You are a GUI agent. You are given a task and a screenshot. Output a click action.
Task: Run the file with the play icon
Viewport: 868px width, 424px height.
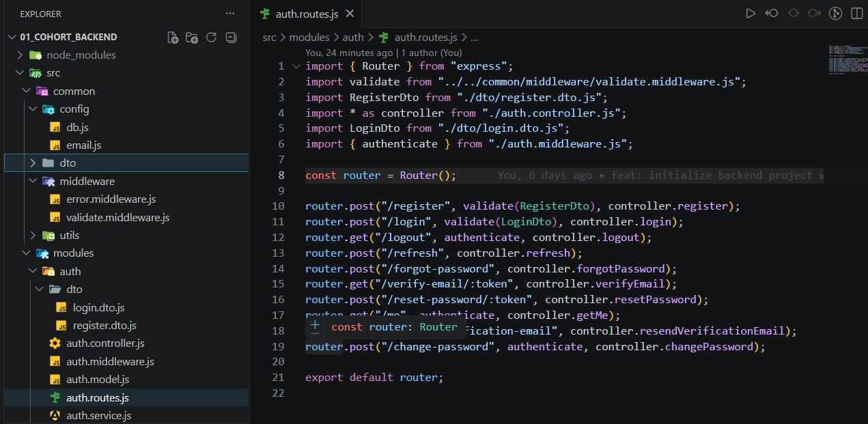(751, 14)
